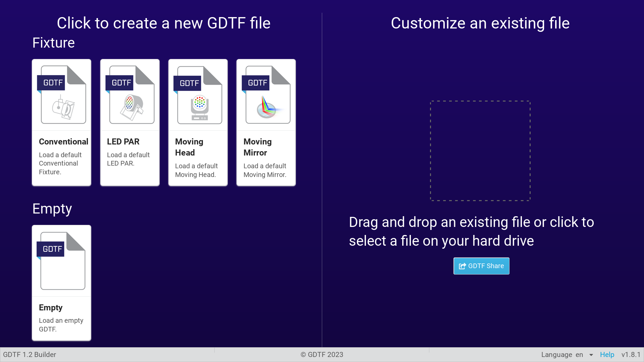Click 'Load a default Moving Head' description
644x362 pixels.
click(x=197, y=170)
